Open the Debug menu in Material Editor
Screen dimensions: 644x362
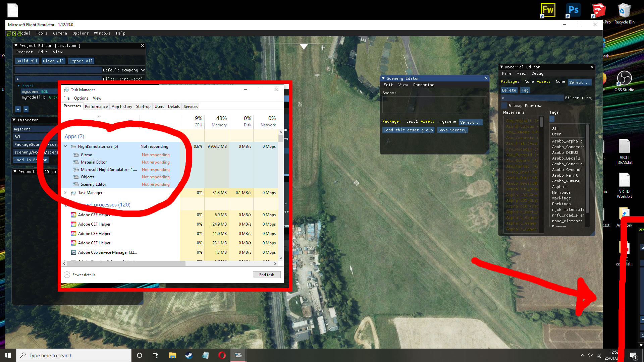(537, 73)
